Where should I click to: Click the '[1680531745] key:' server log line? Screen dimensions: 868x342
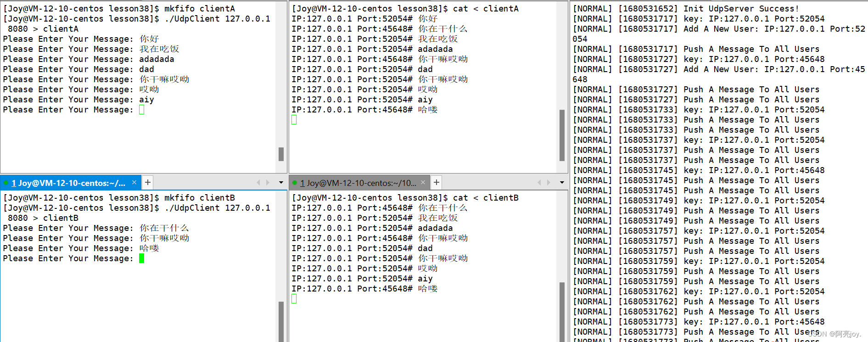tap(699, 170)
